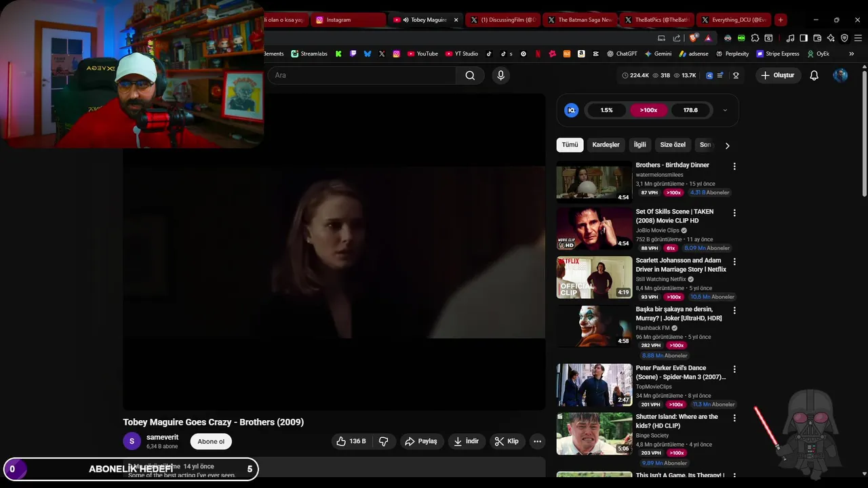Like the video with 136 B likes
Image resolution: width=868 pixels, height=488 pixels.
click(351, 441)
